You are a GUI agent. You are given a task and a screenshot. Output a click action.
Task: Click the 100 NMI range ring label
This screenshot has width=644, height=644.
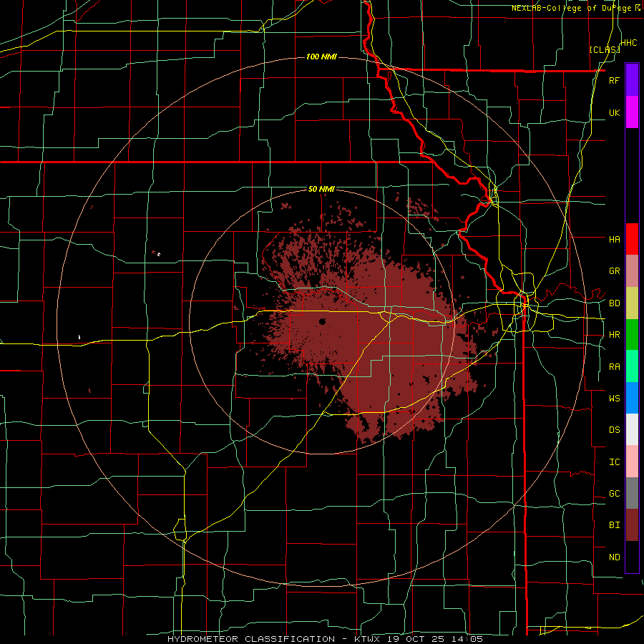pyautogui.click(x=321, y=57)
